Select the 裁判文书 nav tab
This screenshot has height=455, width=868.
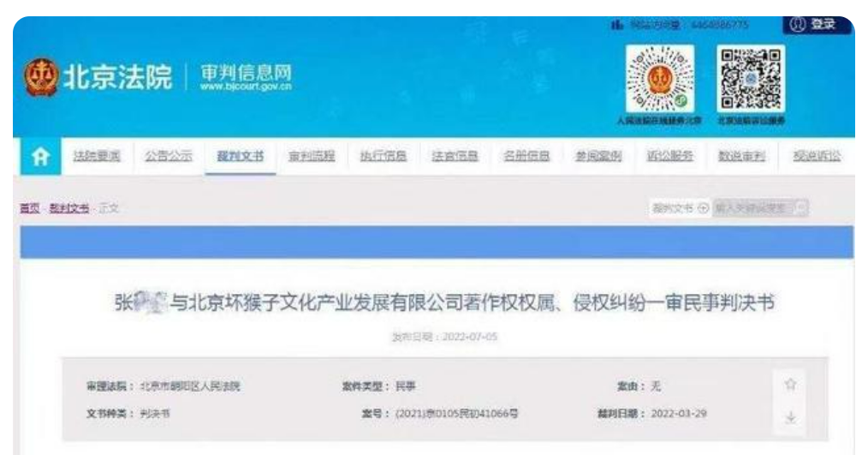tap(241, 156)
